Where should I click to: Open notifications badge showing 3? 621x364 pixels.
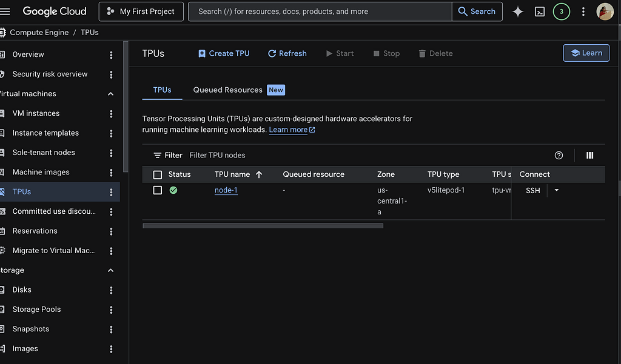561,12
